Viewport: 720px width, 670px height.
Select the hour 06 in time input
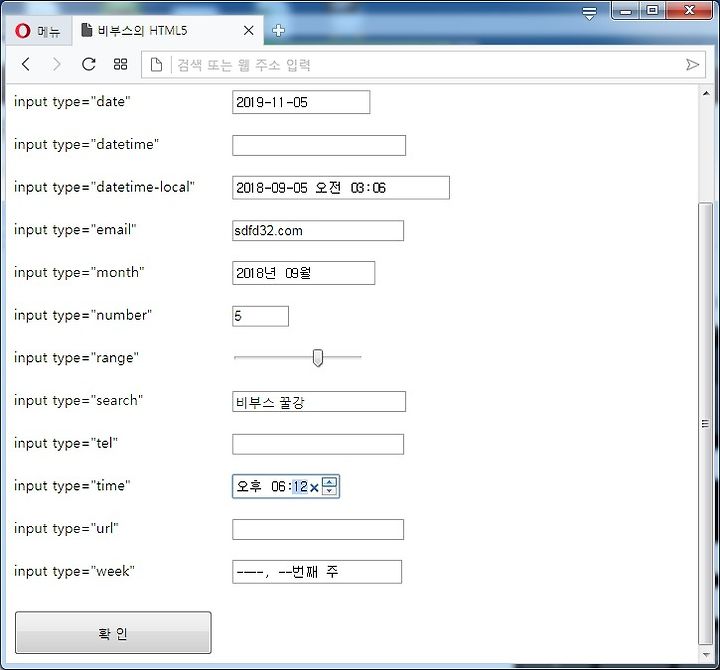pos(278,486)
